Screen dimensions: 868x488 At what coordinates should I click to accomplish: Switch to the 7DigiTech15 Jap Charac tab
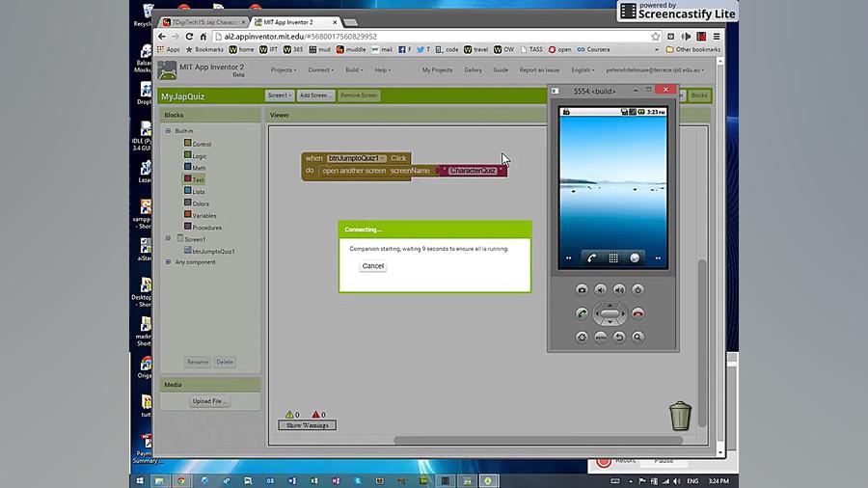203,22
